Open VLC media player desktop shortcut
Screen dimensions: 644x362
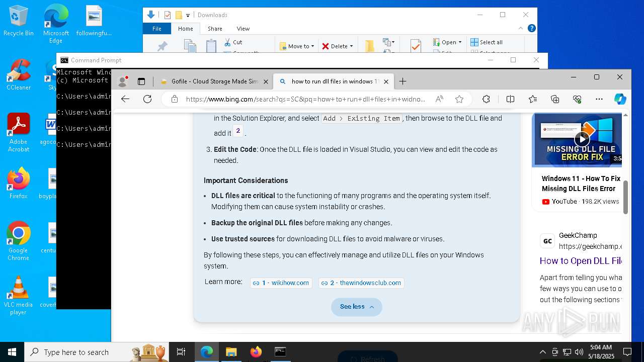coord(19,296)
